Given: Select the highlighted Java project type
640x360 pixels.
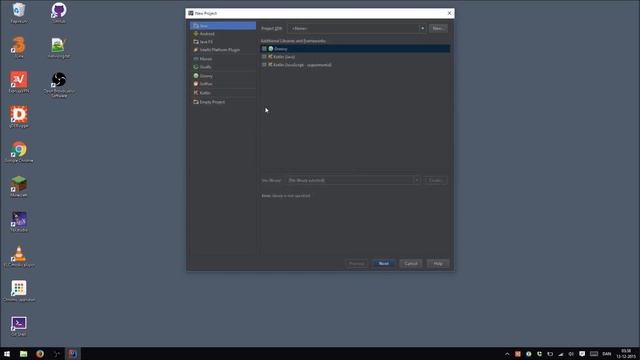Looking at the screenshot, I should pos(223,26).
